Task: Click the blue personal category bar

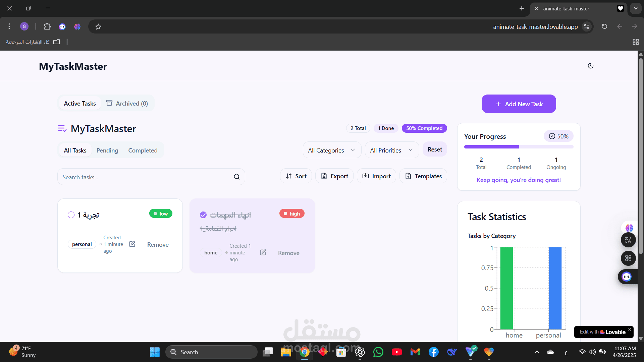Action: (x=555, y=288)
